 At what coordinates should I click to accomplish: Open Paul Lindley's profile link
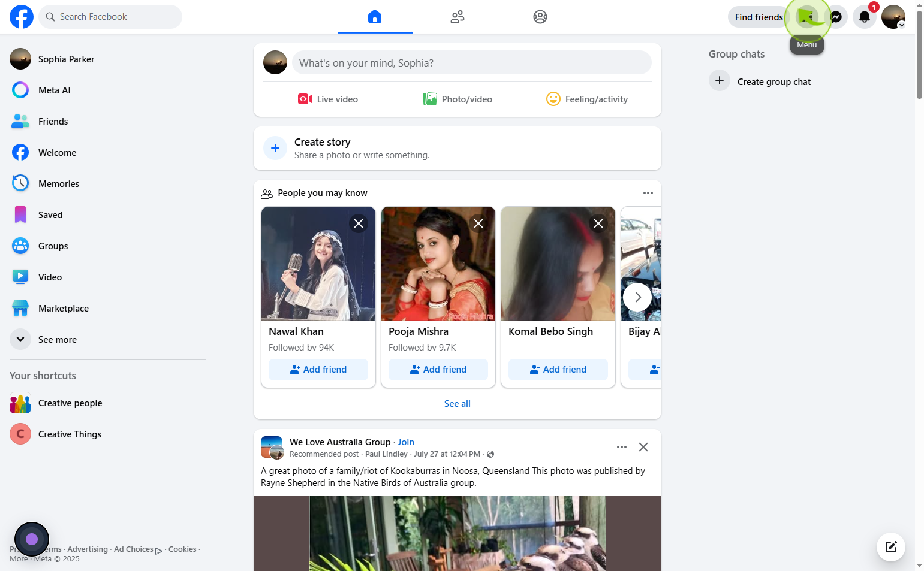tap(386, 454)
